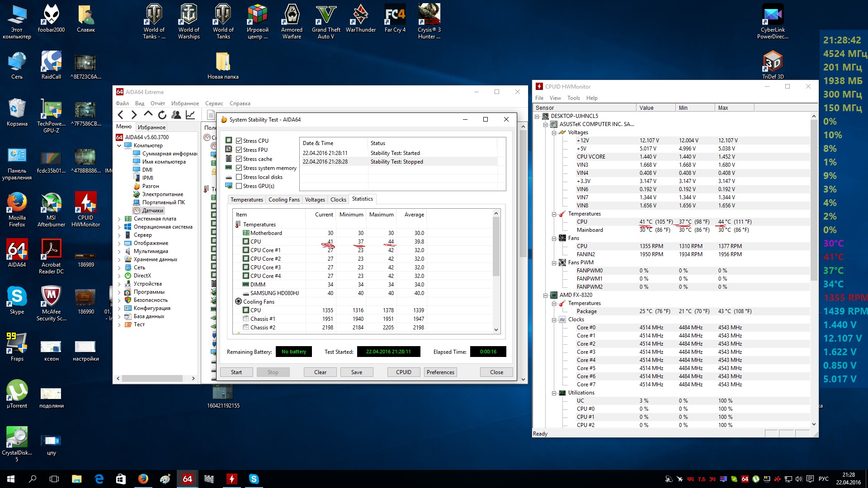Click the graph chart toolbar icon
Image resolution: width=868 pixels, height=488 pixels.
coord(190,115)
